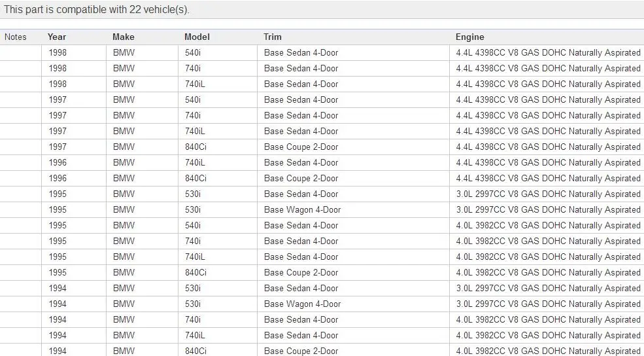Click the Notes column header
The height and width of the screenshot is (356, 644).
(16, 37)
